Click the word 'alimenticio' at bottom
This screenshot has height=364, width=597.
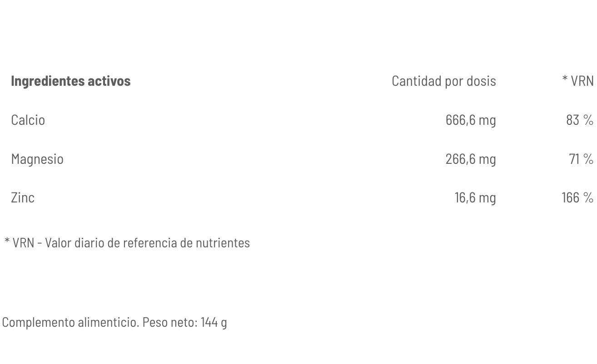(108, 323)
